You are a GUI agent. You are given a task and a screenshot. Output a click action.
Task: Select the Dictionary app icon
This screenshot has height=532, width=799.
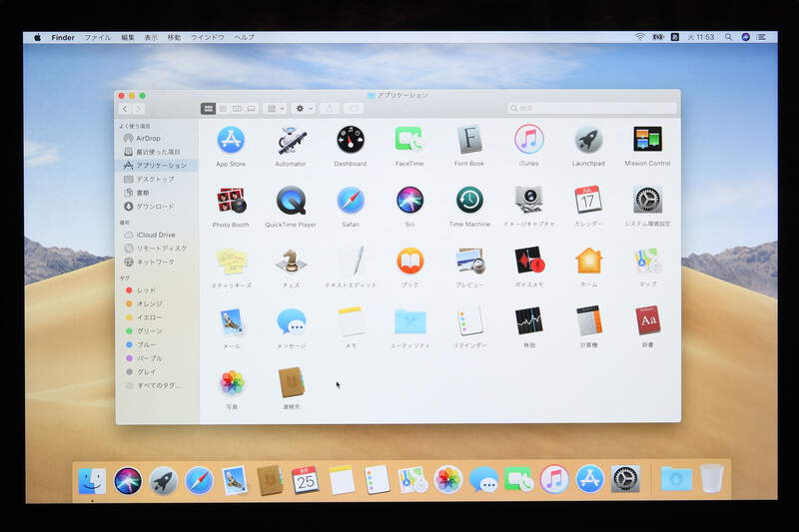pos(647,320)
